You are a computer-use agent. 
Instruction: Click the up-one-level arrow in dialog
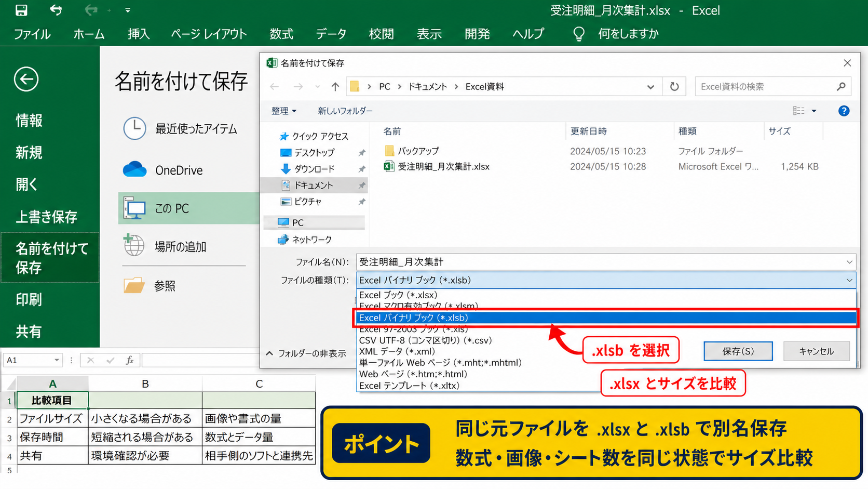pyautogui.click(x=335, y=87)
